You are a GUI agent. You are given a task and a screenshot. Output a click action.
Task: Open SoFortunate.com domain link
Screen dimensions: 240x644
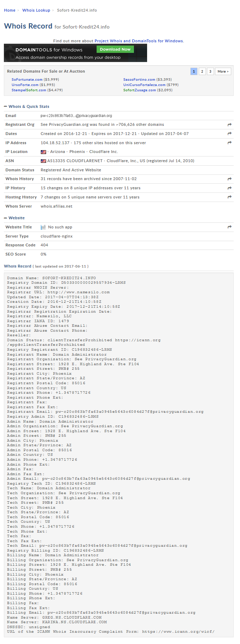click(27, 80)
